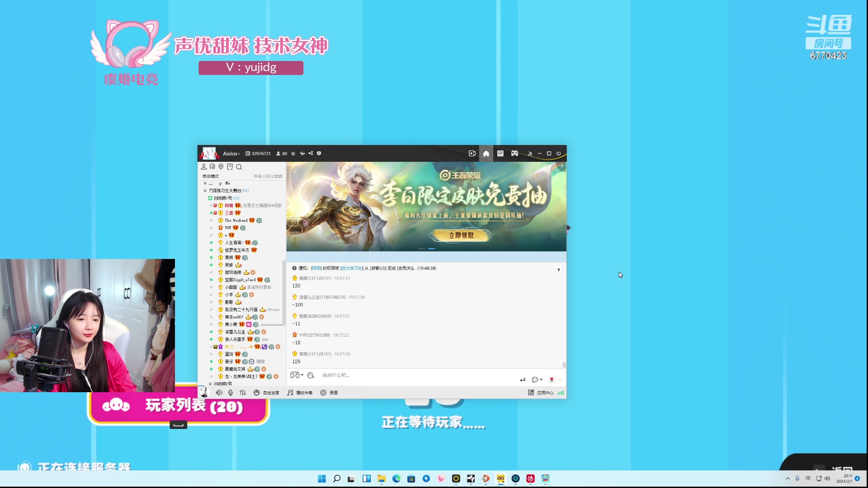Toggle the microphone button

tap(231, 393)
